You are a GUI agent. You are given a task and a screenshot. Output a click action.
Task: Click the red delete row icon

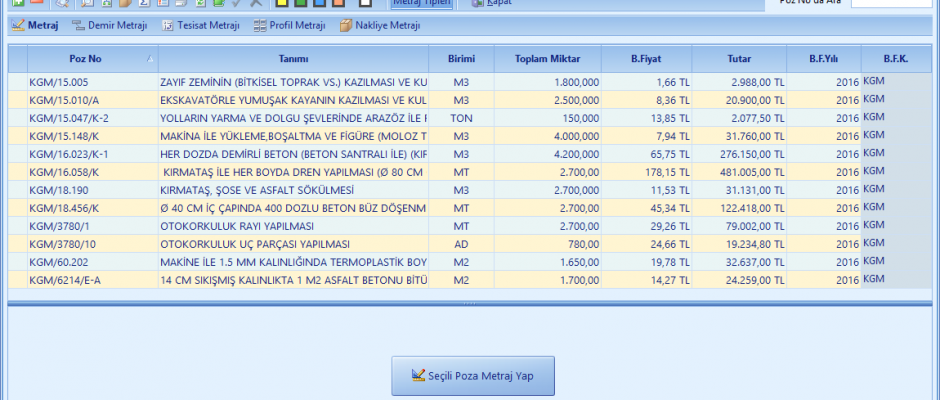(37, 3)
